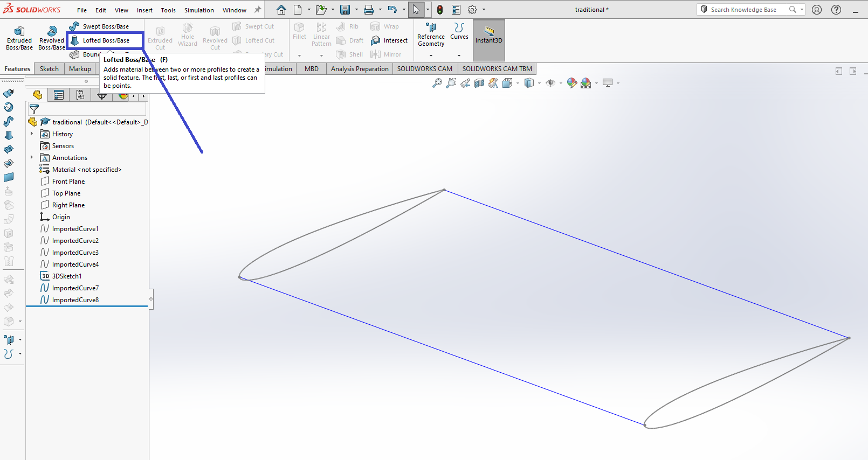Open the Select tool dropdown arrow
The height and width of the screenshot is (460, 868).
pos(428,10)
